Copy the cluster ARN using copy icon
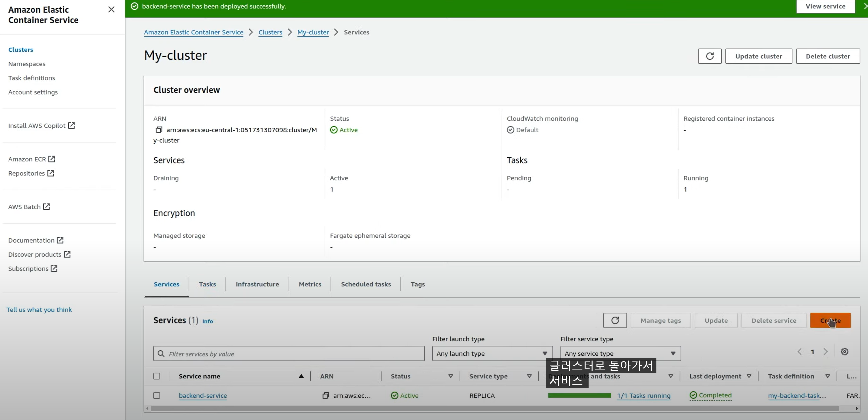The image size is (868, 420). click(x=159, y=130)
